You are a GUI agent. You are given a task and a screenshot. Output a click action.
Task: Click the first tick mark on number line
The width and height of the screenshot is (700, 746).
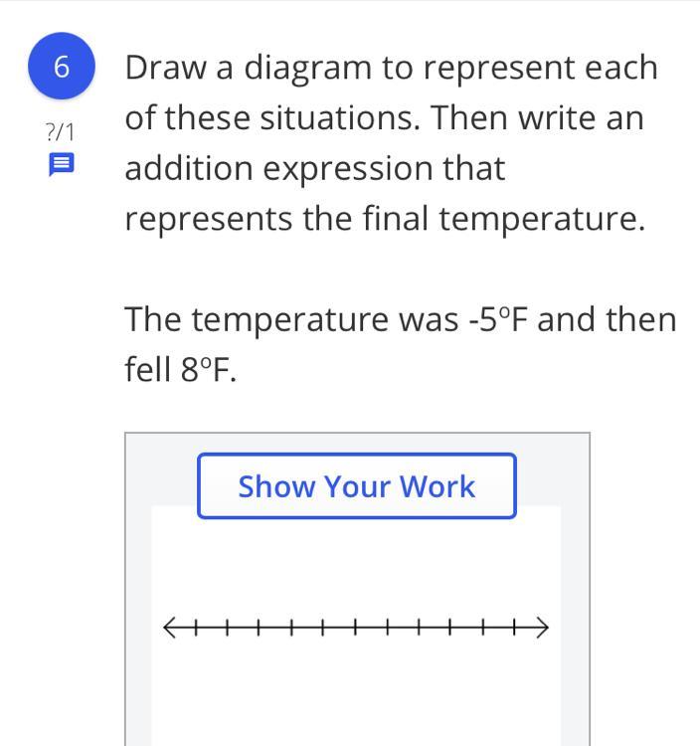coord(196,627)
